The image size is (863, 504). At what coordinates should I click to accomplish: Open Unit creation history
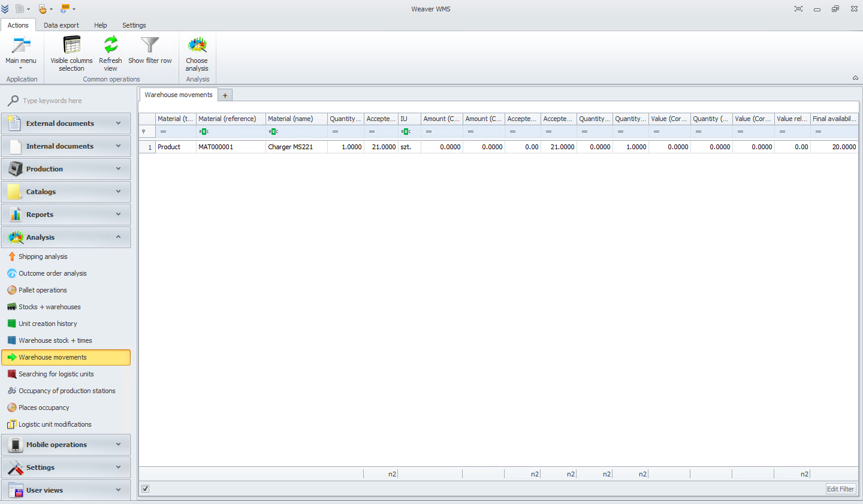pos(47,324)
